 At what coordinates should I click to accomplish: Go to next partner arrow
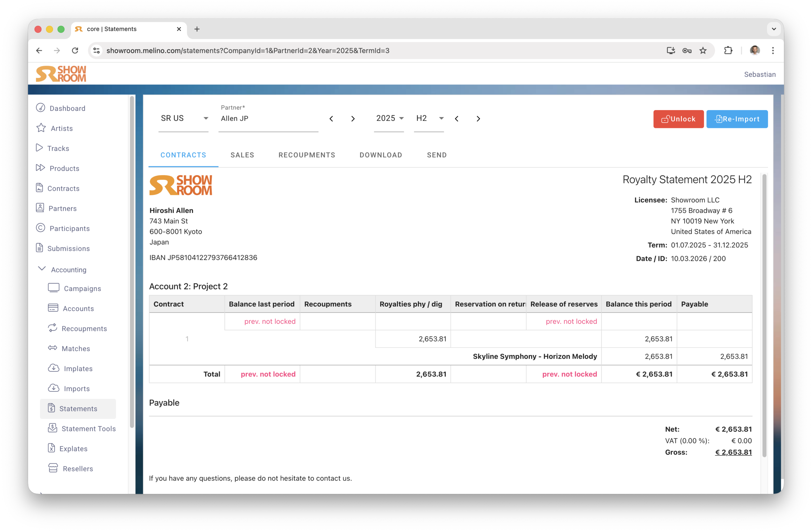pyautogui.click(x=353, y=119)
